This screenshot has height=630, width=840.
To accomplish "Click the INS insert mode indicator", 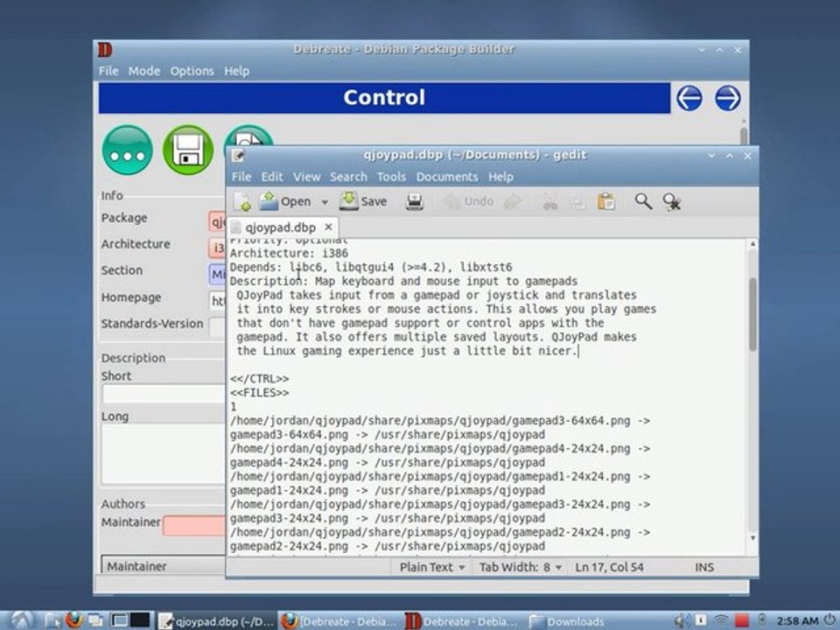I will 703,567.
